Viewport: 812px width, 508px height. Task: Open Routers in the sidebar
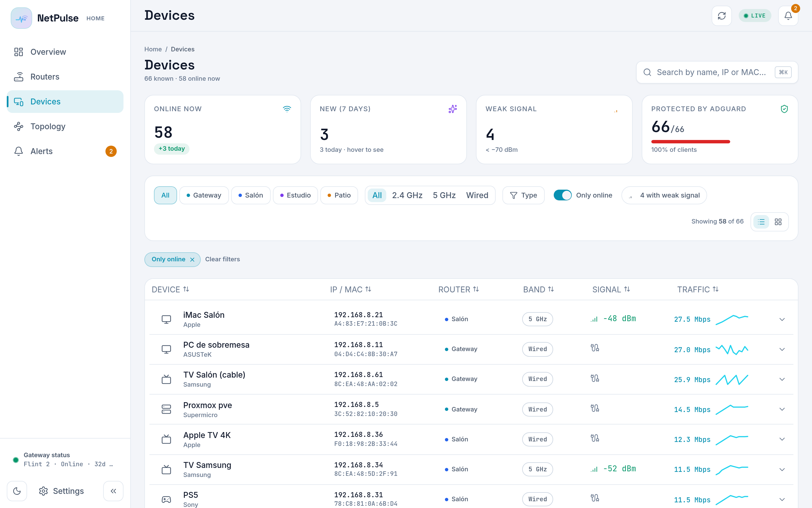[x=65, y=76]
